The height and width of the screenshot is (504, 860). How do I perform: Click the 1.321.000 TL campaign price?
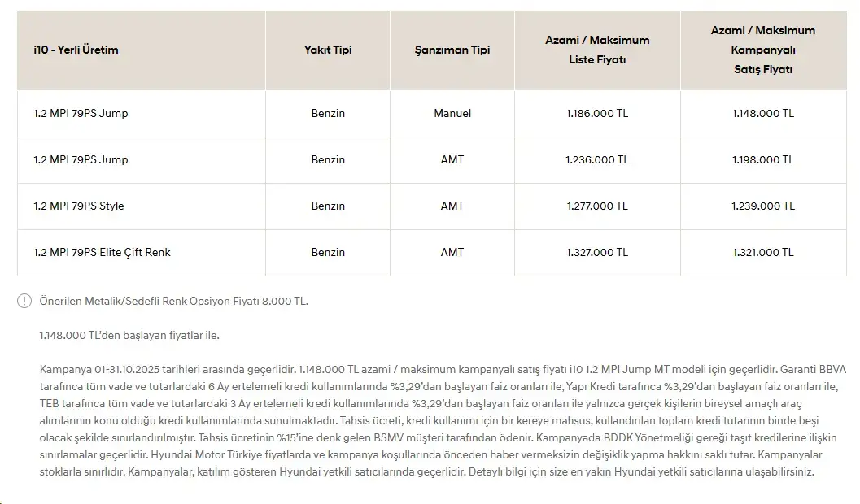point(763,253)
